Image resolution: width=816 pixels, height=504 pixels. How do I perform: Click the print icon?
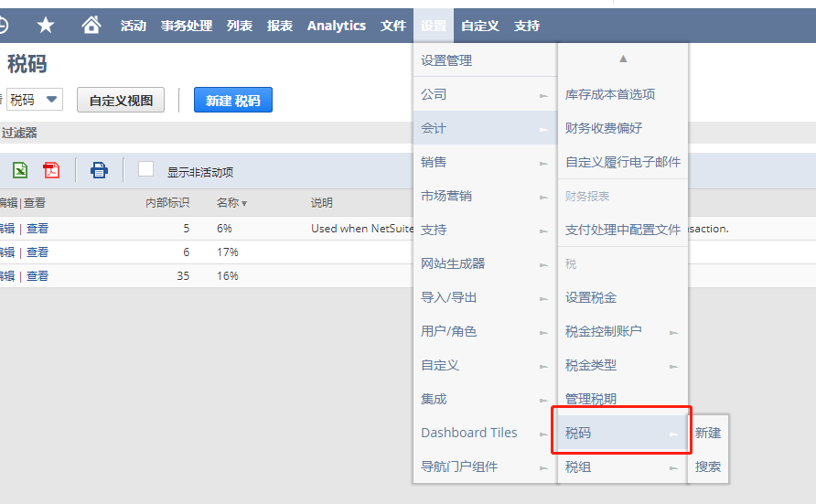coord(99,169)
